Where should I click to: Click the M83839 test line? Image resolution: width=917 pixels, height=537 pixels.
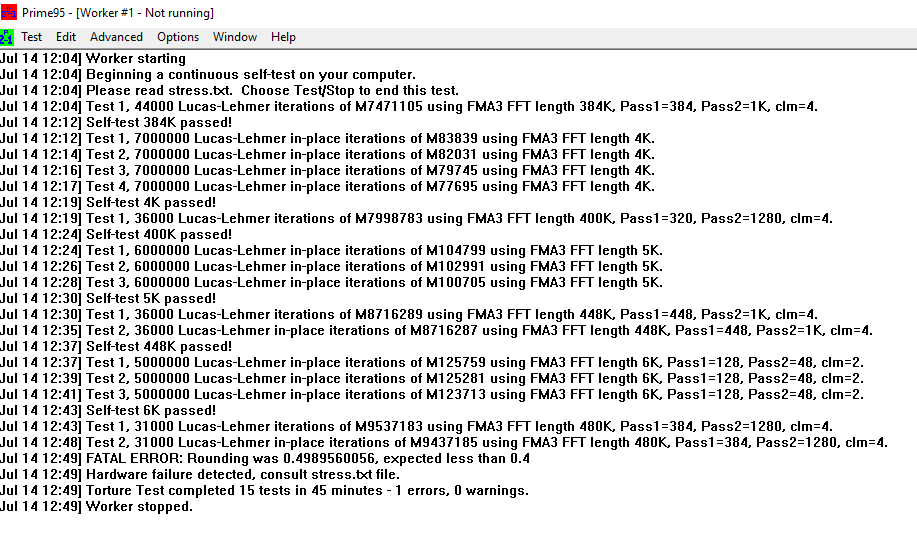328,139
